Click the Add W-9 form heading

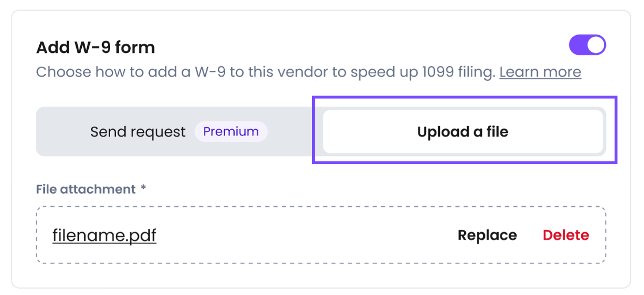[x=96, y=47]
